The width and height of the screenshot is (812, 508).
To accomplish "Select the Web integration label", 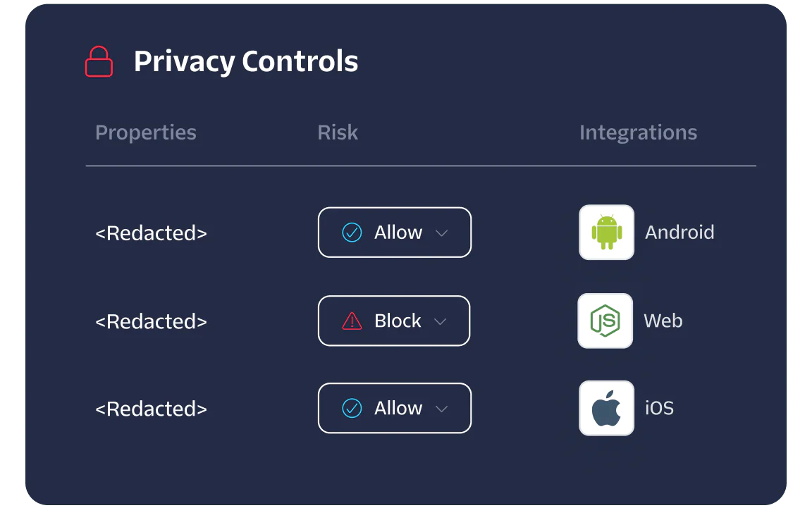I will [x=663, y=321].
